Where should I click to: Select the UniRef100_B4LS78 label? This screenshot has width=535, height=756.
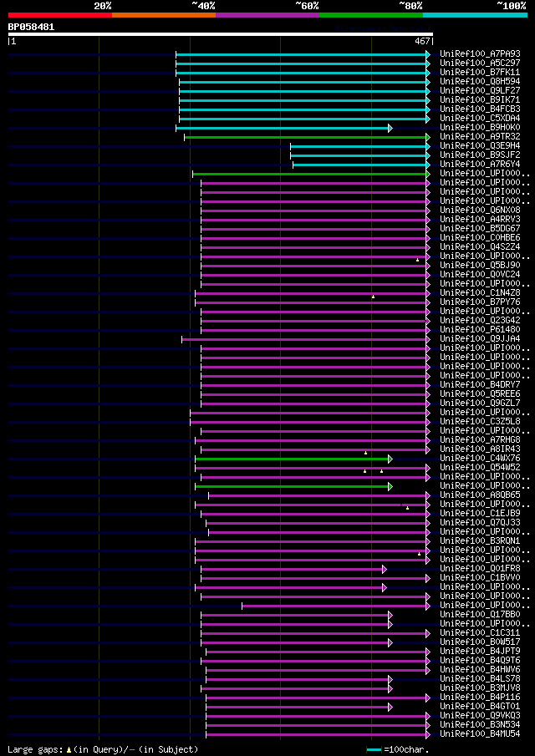pos(480,677)
